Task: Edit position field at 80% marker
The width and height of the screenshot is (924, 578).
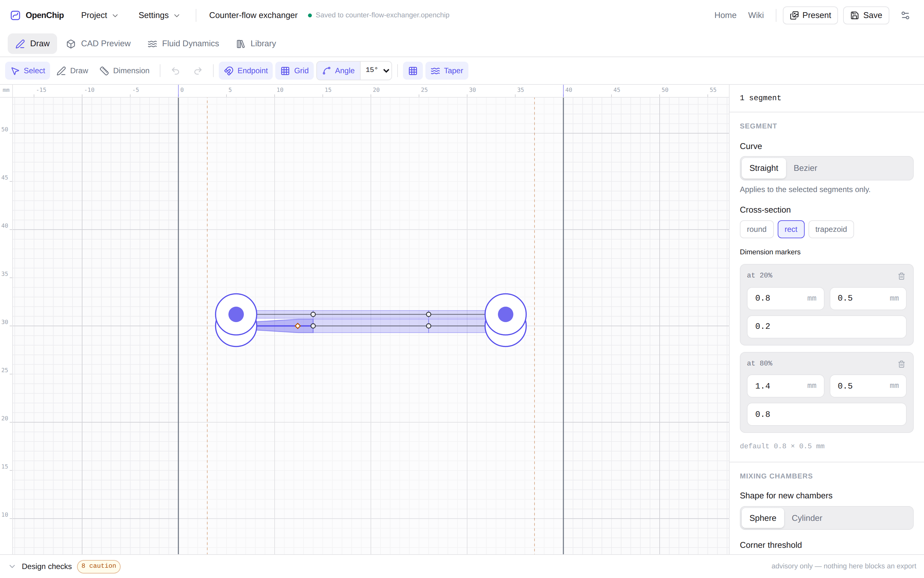Action: [x=827, y=414]
